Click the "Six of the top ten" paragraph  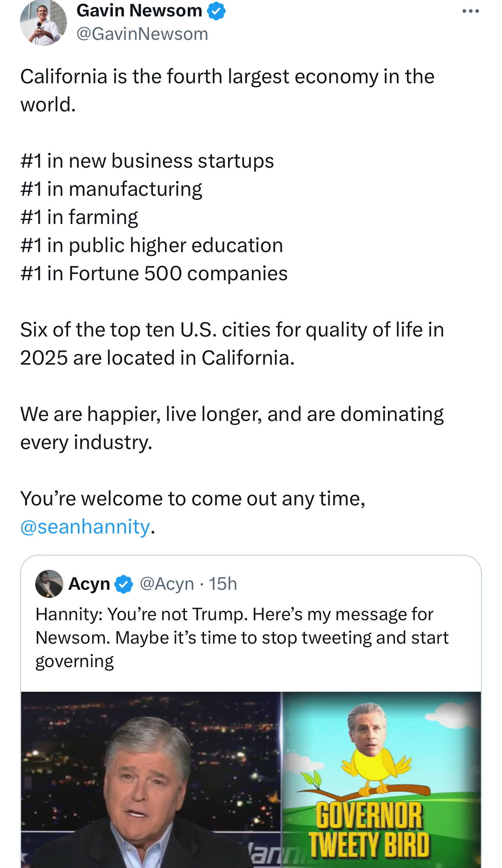click(x=232, y=344)
